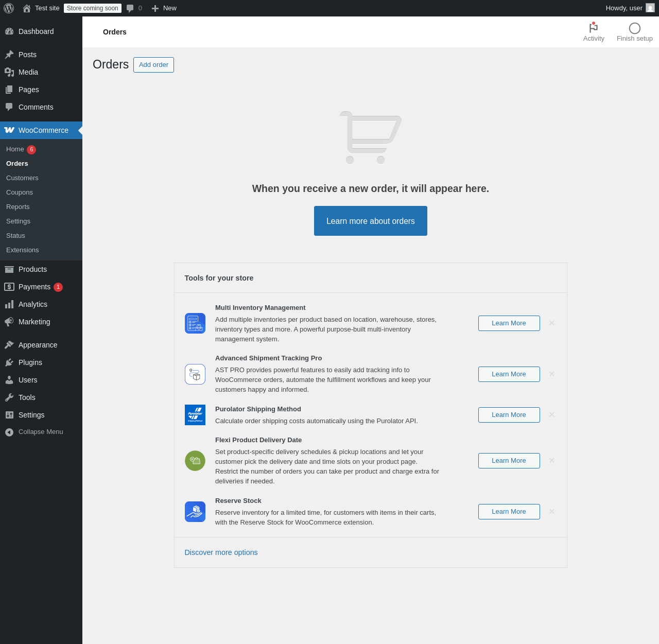This screenshot has height=644, width=659.
Task: Dismiss the Multi Inventory Management suggestion
Action: [x=551, y=323]
